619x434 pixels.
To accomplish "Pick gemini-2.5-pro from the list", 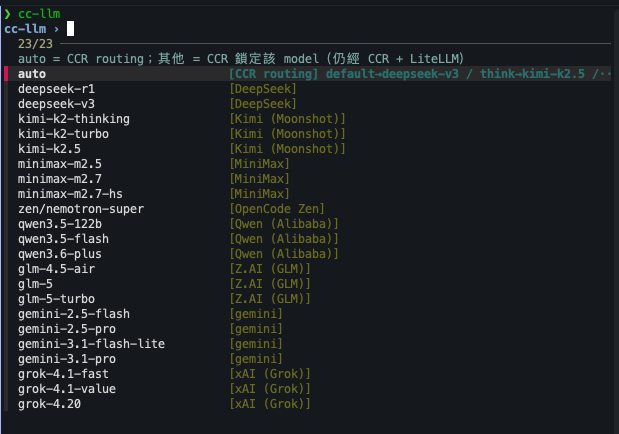I will point(310,329).
